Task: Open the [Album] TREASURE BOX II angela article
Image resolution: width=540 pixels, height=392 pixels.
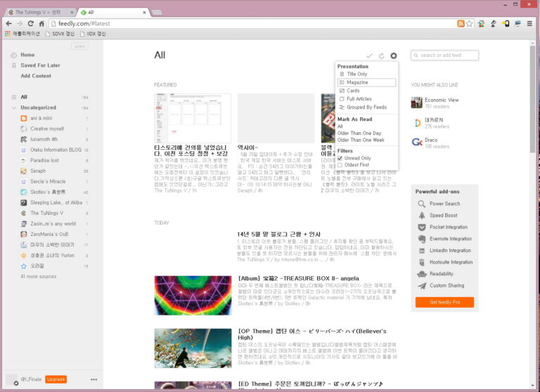Action: (298, 278)
